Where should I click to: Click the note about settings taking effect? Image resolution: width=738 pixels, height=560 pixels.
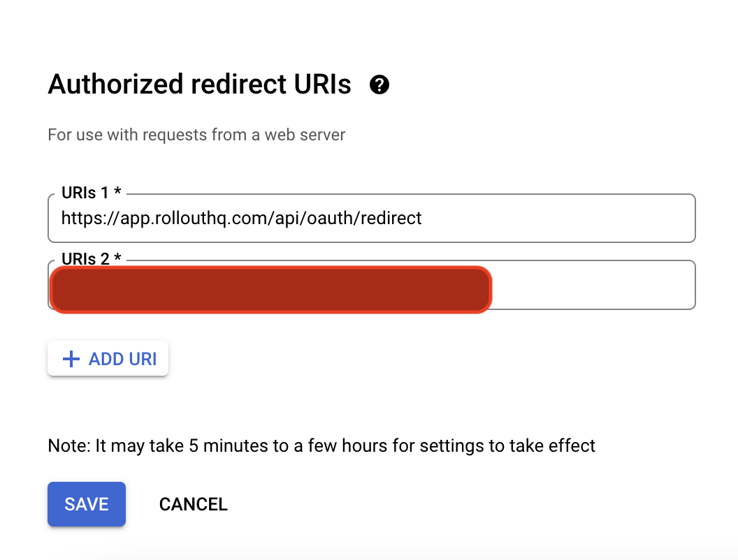tap(321, 445)
